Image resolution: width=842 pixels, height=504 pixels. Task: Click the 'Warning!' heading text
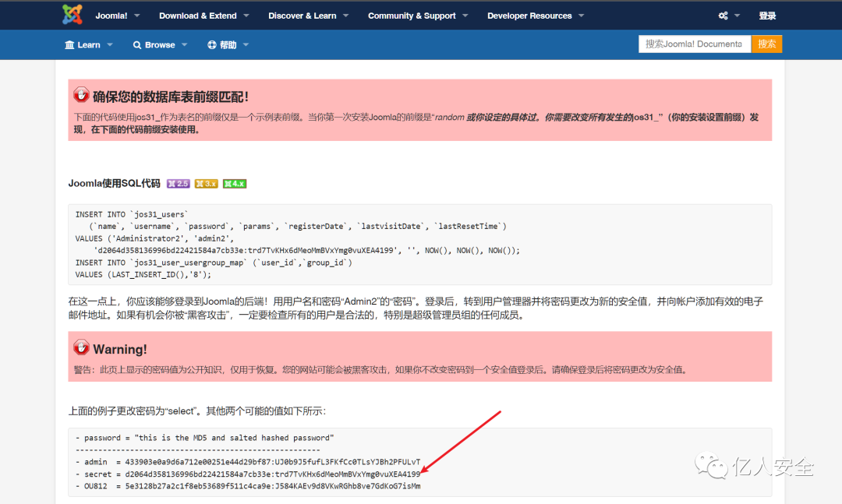coord(120,350)
